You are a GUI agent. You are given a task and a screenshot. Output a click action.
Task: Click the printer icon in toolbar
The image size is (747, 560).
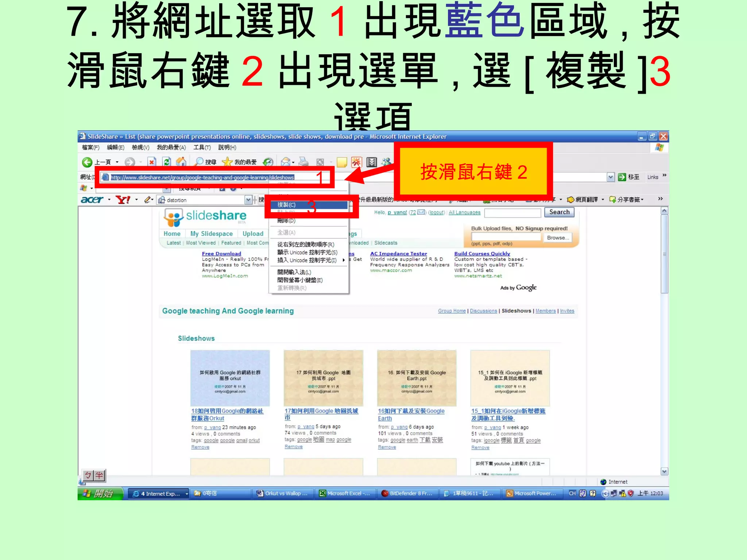click(x=303, y=162)
